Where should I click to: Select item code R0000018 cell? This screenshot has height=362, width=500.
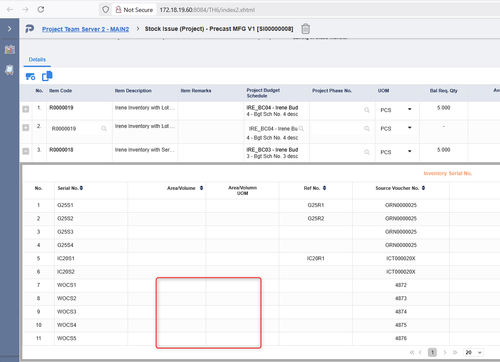click(x=61, y=150)
